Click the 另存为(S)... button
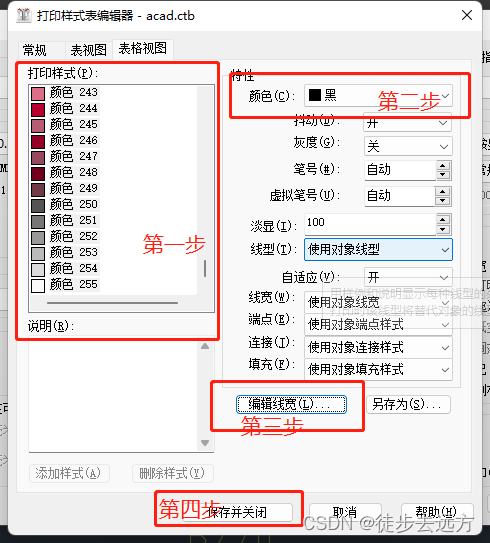This screenshot has height=543, width=490. (x=408, y=404)
